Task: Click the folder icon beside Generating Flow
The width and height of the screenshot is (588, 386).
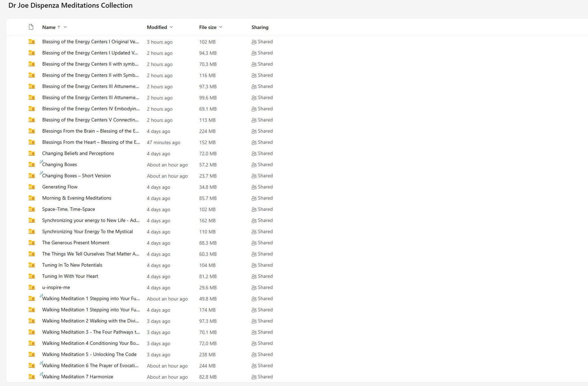Action: tap(32, 187)
